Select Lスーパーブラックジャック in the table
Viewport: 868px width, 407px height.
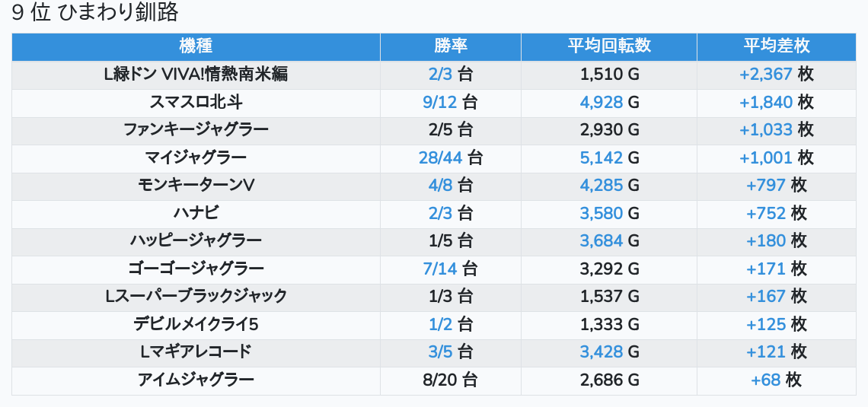196,296
